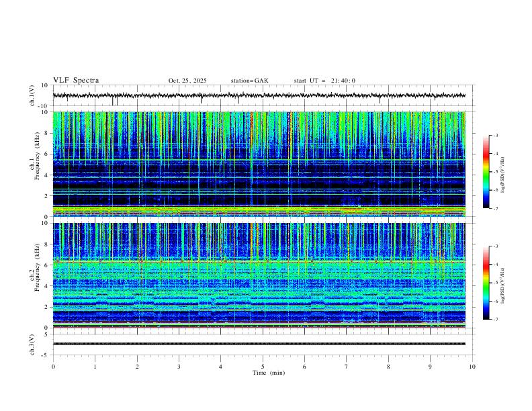Click the "-6" tick on the ch.2 colorbar
The width and height of the screenshot is (532, 411).
(495, 301)
